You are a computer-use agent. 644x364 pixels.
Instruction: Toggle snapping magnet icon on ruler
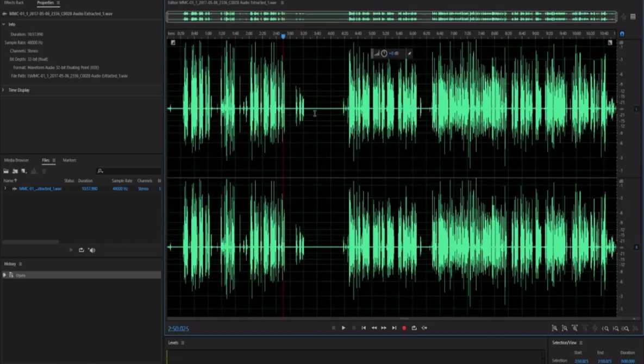(x=622, y=34)
